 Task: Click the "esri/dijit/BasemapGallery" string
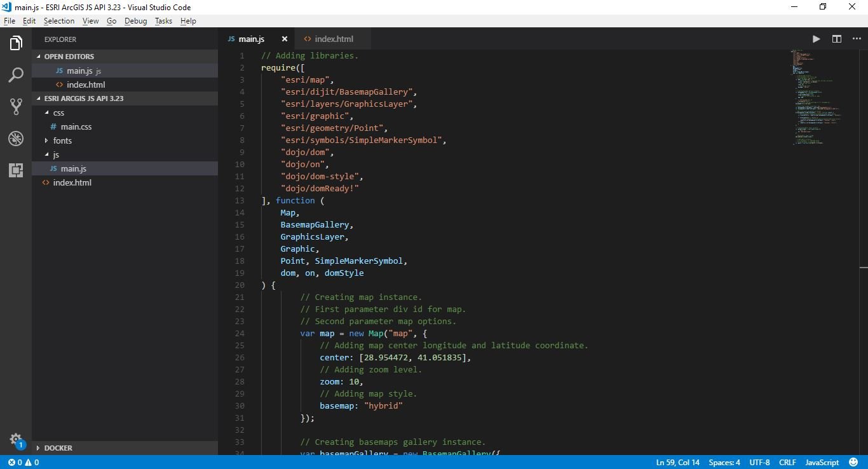tap(346, 92)
